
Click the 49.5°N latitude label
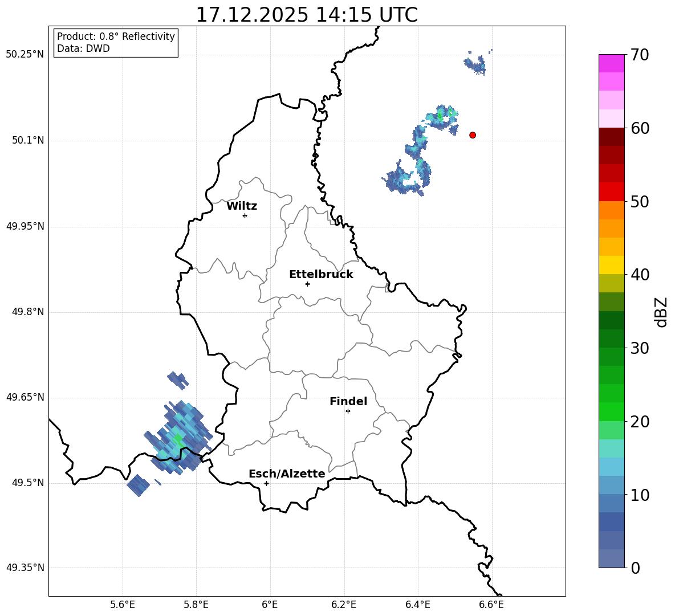(x=28, y=483)
